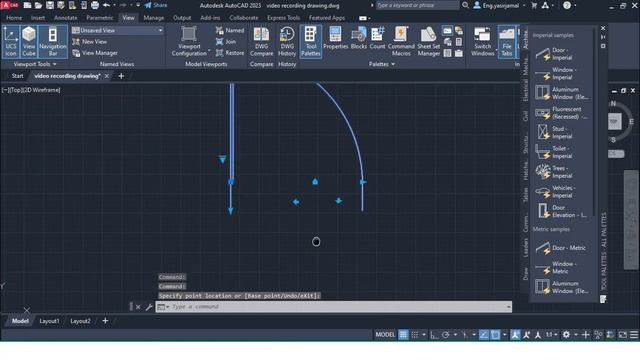Open the Eng.yasrjamal account menu

tap(499, 5)
